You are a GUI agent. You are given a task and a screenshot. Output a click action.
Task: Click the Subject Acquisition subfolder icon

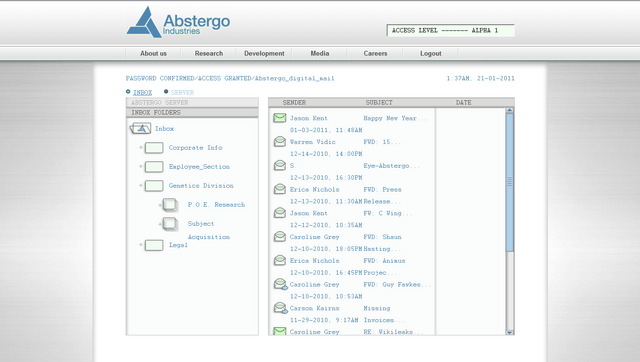pos(170,224)
